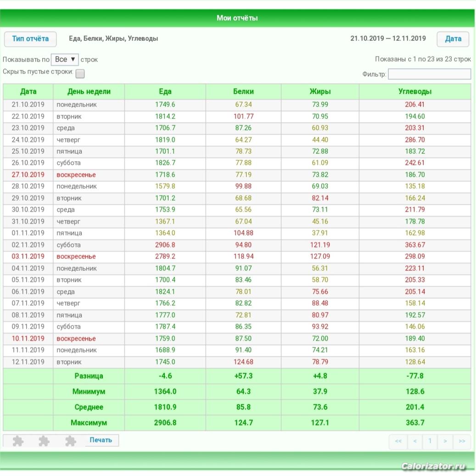
Task: Sort by the 'Белки' column header
Action: 243,91
